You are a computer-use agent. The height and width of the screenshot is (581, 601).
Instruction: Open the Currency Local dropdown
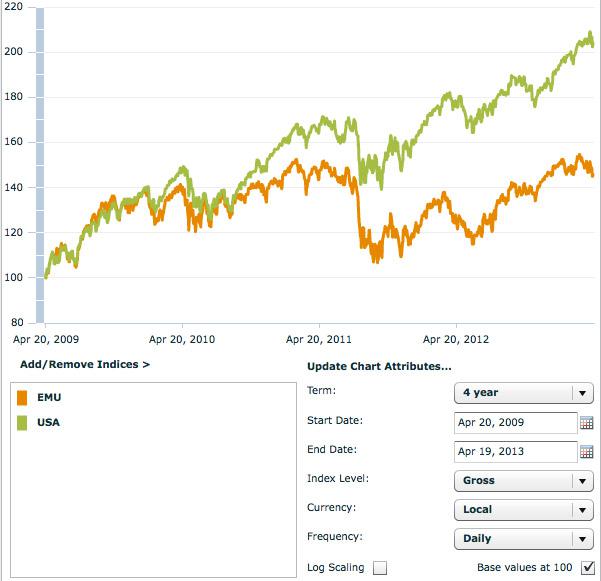click(x=523, y=510)
